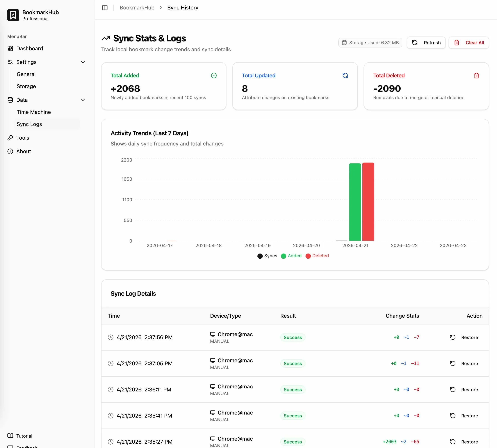Open BookmarkHub breadcrumb link

click(137, 8)
